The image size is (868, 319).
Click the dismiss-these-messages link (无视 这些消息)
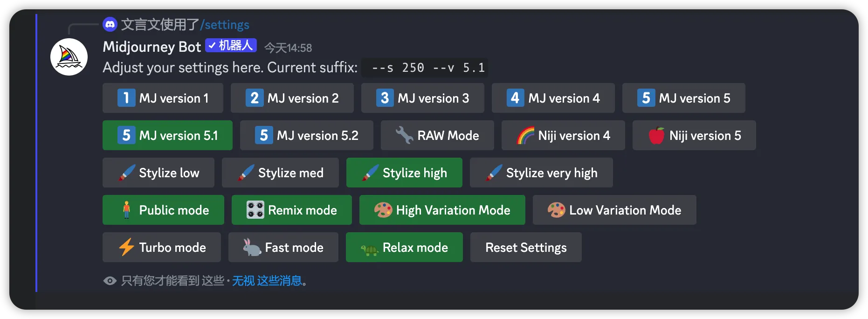pyautogui.click(x=267, y=281)
